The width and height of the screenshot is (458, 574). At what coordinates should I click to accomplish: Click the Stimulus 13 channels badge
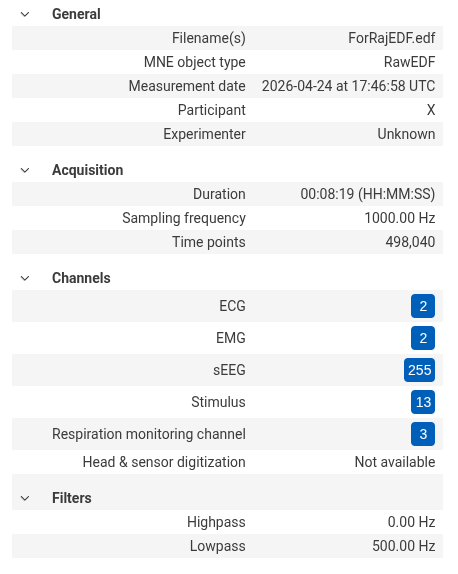tap(423, 402)
